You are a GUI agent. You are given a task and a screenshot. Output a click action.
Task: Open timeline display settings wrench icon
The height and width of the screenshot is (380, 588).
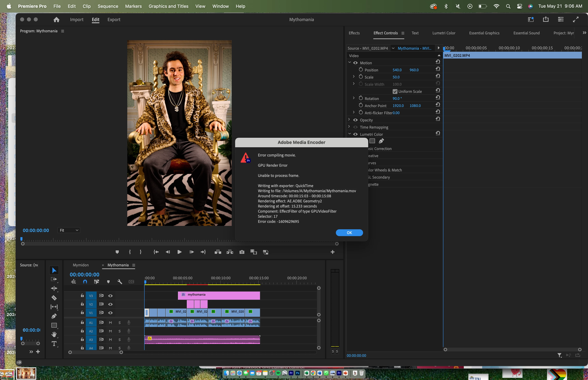(x=120, y=282)
